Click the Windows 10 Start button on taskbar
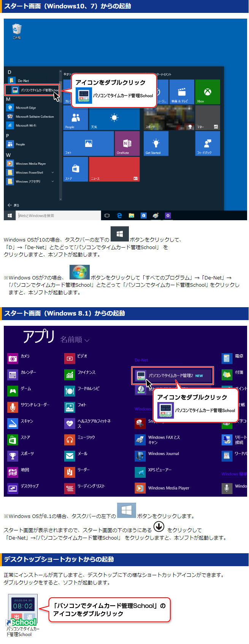The image size is (249, 644). [10, 215]
